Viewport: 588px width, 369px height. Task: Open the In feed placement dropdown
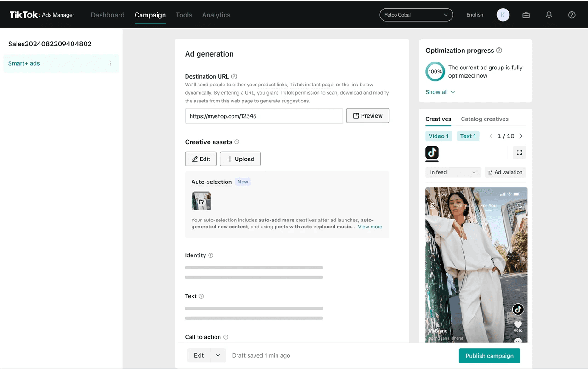453,172
